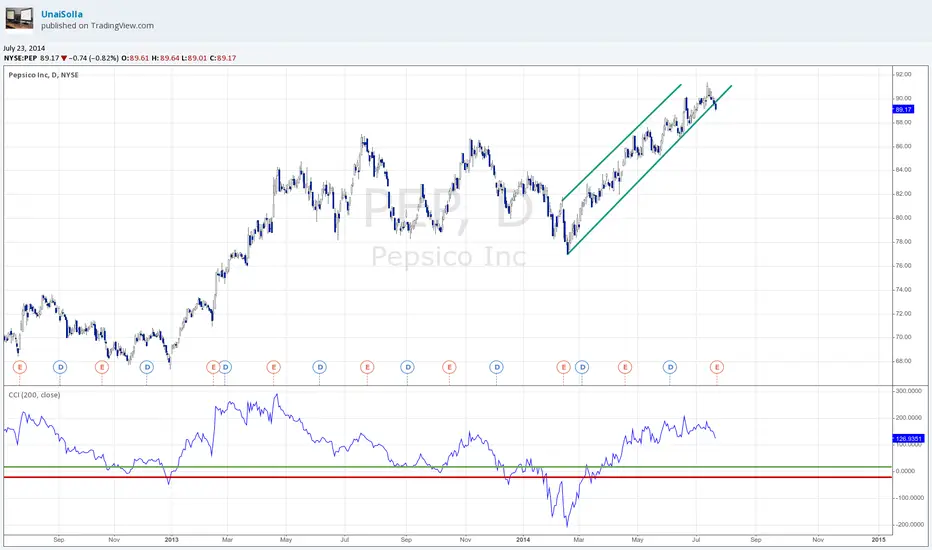Click the red down-arrow change indicator

pos(64,58)
